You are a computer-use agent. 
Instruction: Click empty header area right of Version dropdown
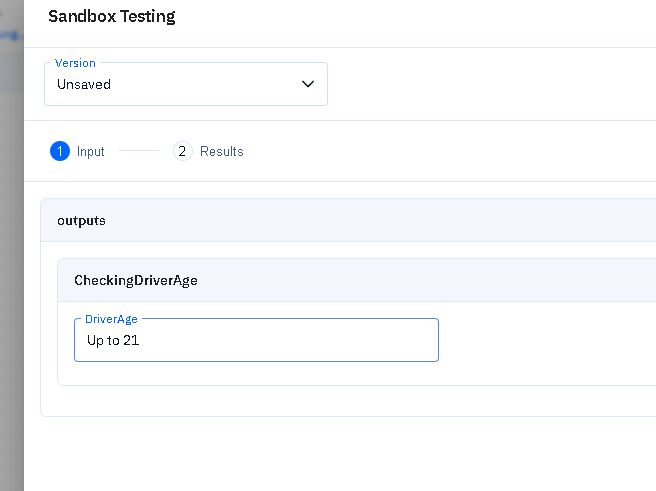490,84
